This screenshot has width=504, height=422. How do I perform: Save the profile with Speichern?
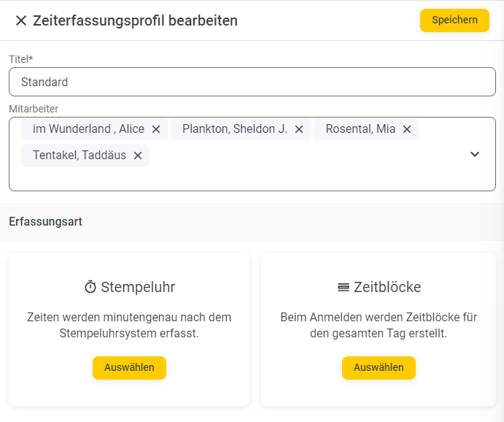454,20
